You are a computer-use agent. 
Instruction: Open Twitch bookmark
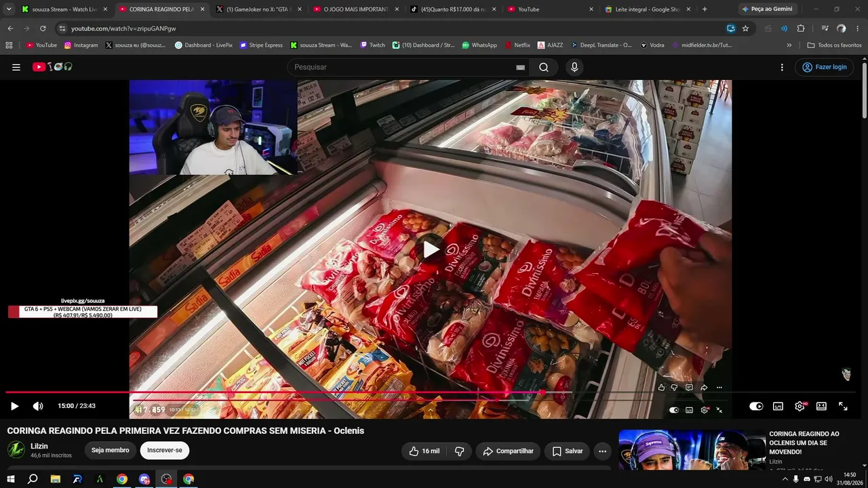(x=372, y=45)
